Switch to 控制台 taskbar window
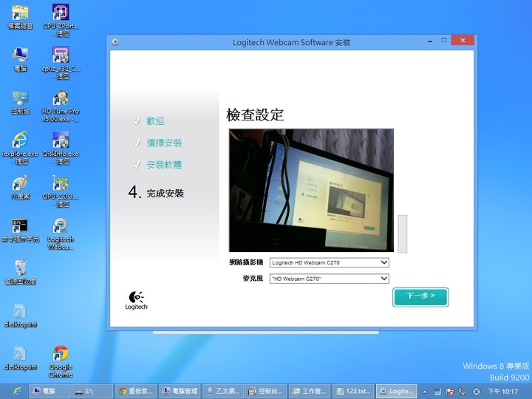This screenshot has width=532, height=399. coord(266,391)
